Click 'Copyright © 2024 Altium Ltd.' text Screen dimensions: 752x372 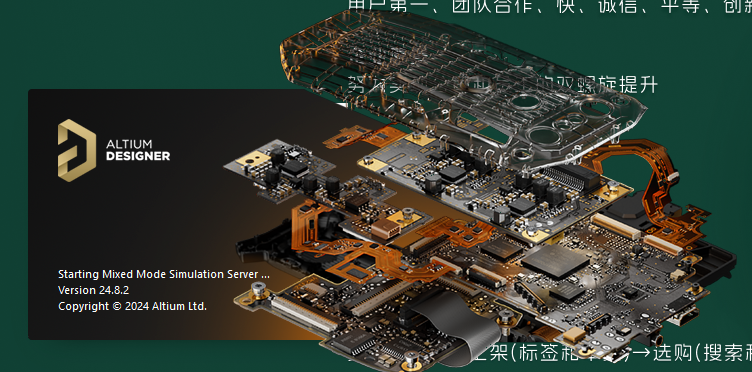point(132,306)
